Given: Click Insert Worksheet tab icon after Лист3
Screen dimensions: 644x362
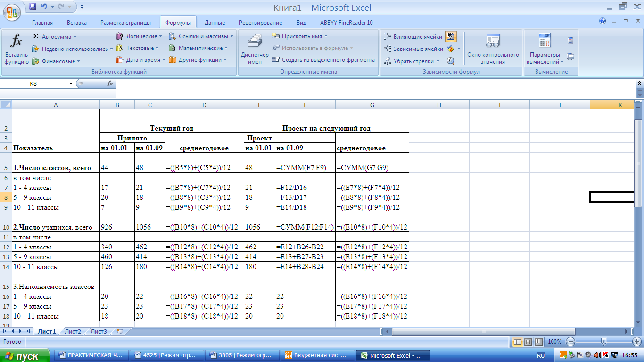Looking at the screenshot, I should [119, 331].
